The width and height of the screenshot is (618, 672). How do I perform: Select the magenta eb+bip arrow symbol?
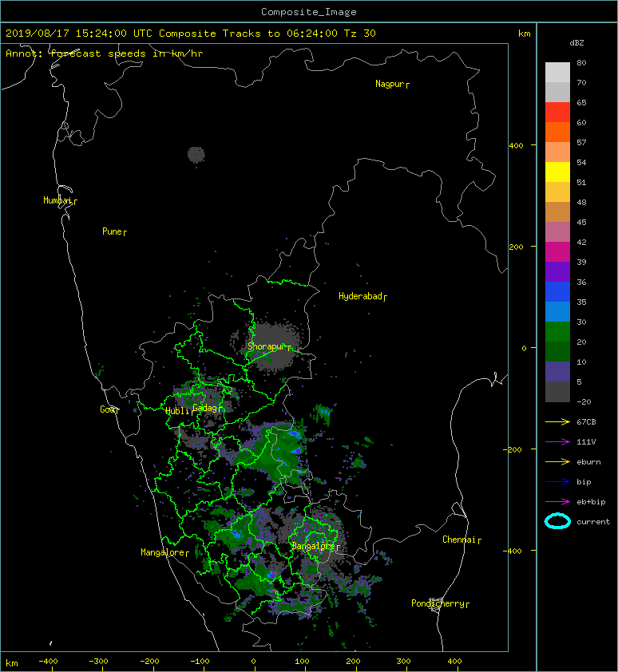click(x=557, y=502)
